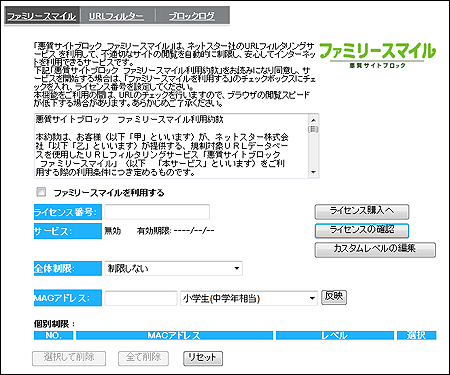Click scroll-down arrow in terms textbox
The height and width of the screenshot is (375, 450).
313,172
